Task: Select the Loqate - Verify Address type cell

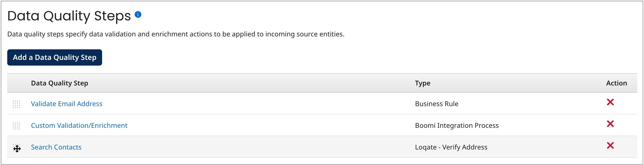Action: pos(451,147)
